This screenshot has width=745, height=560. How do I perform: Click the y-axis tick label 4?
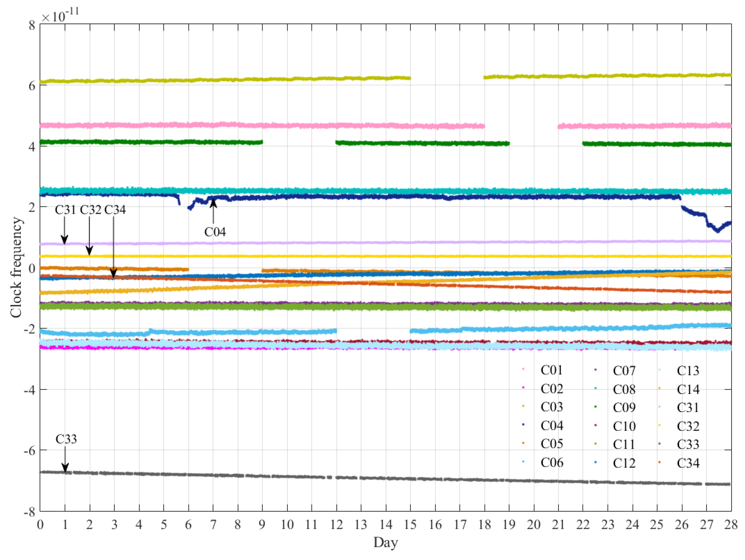point(32,147)
